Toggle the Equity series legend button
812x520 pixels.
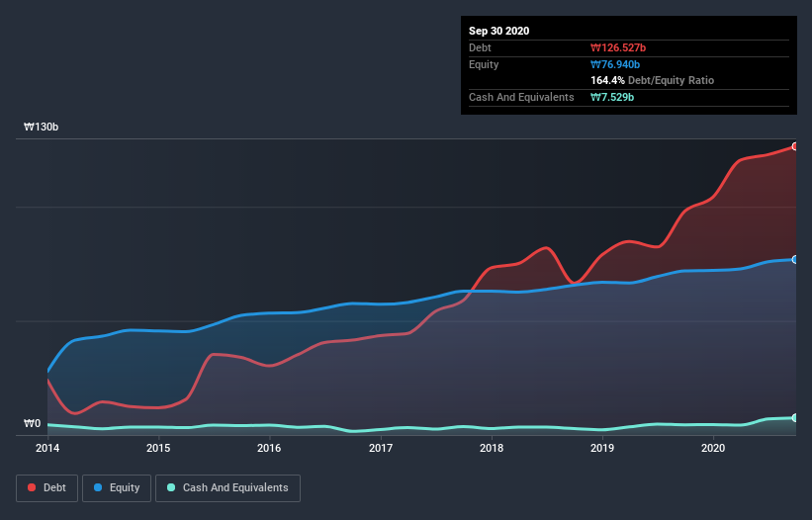pyautogui.click(x=117, y=488)
